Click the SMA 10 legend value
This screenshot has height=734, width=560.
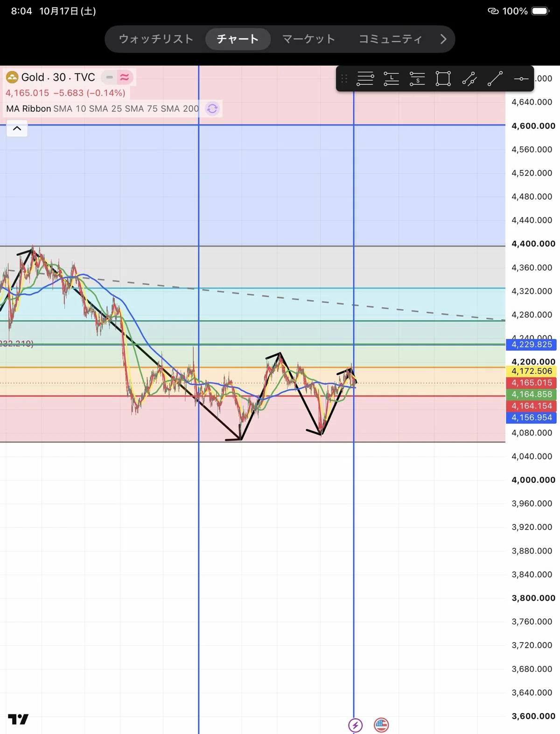[70, 109]
